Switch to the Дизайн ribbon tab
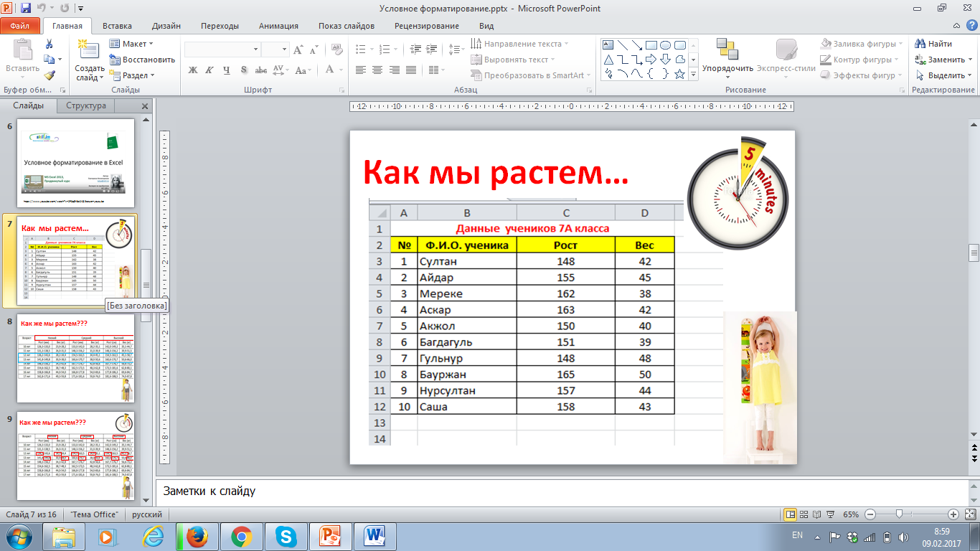The width and height of the screenshot is (980, 551). pyautogui.click(x=166, y=26)
